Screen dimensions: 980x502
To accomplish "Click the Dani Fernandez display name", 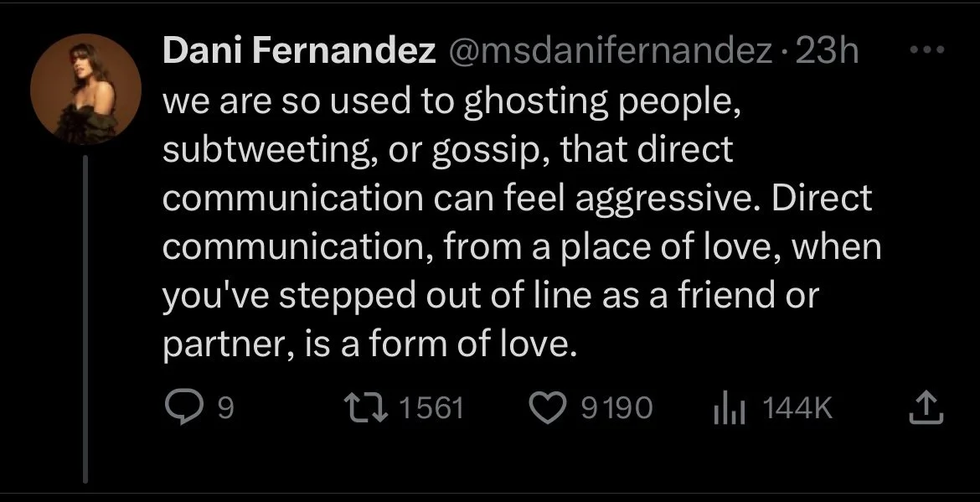I will (x=299, y=50).
